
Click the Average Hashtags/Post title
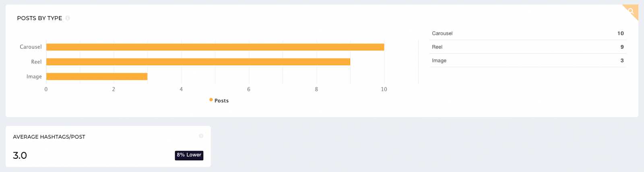49,137
